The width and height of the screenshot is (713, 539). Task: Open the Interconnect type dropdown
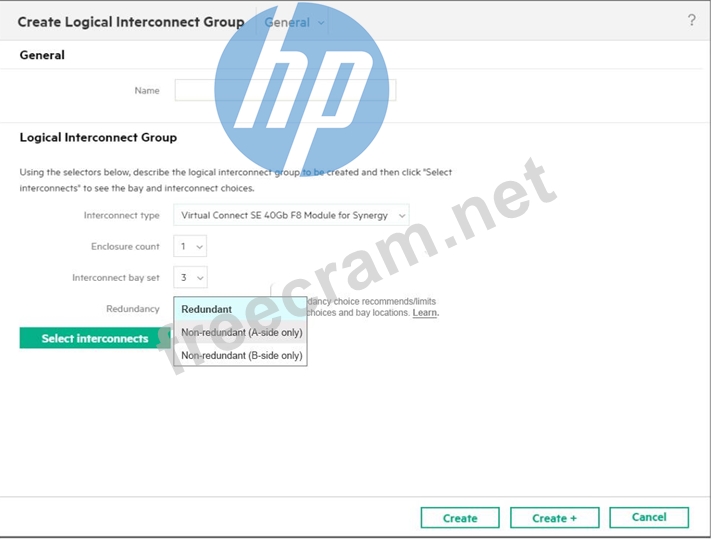tap(291, 215)
